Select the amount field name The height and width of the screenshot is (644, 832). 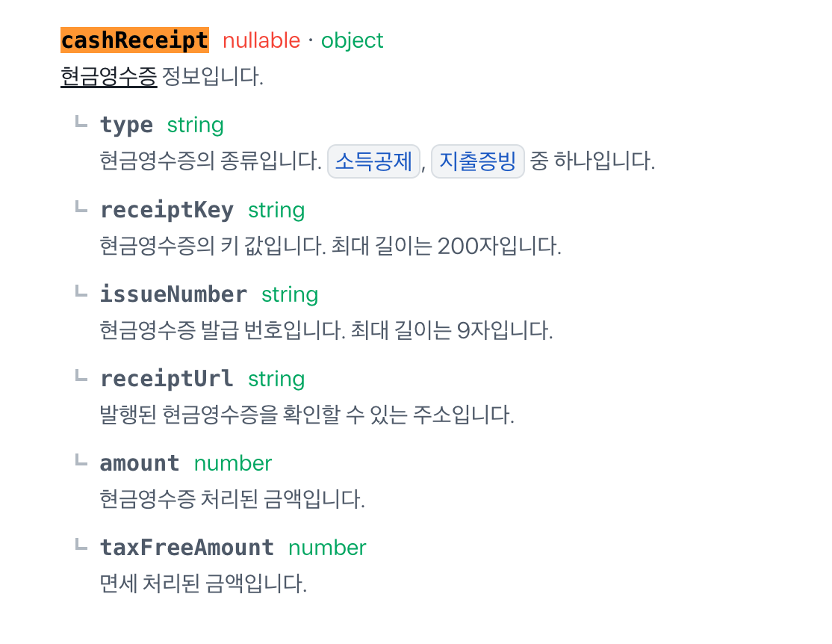coord(140,463)
